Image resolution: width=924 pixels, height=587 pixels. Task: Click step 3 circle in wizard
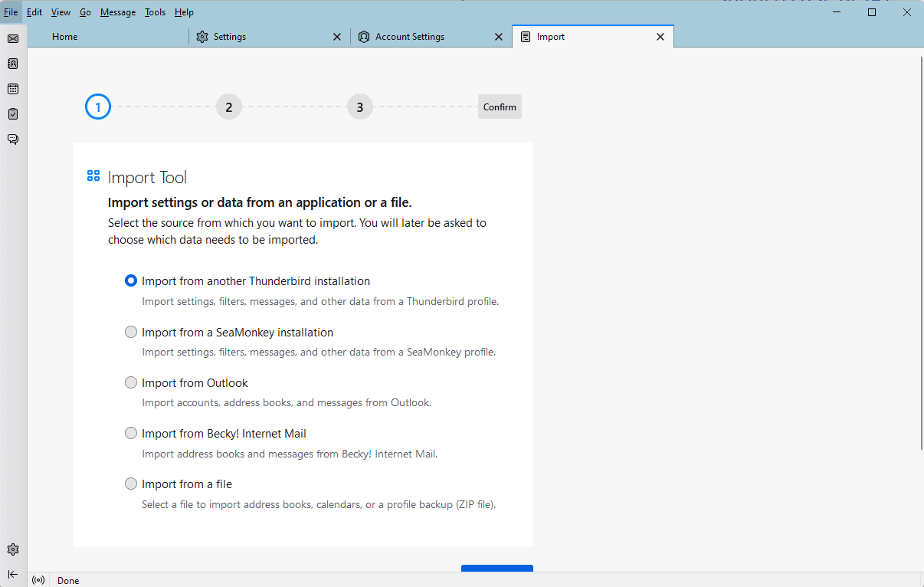[x=360, y=107]
